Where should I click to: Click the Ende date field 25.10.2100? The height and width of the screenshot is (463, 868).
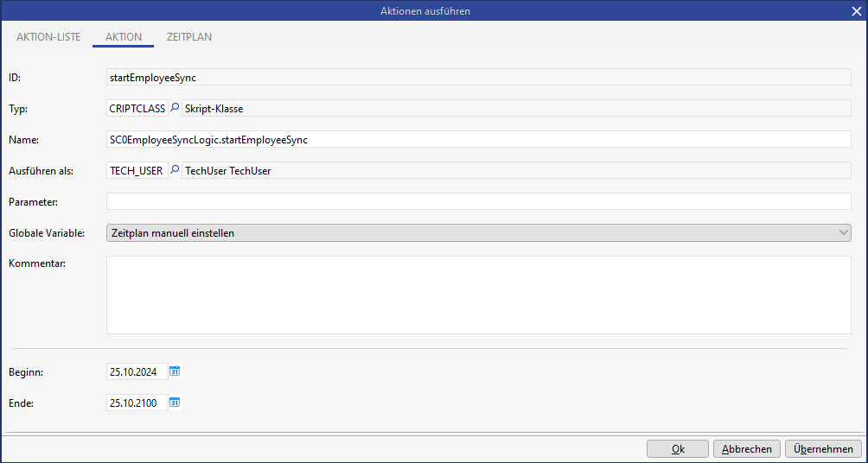137,403
